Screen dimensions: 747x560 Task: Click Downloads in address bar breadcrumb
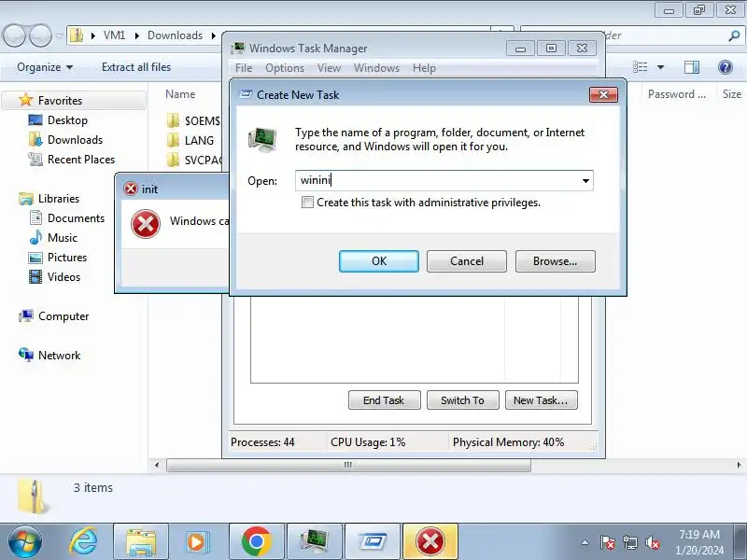point(175,35)
